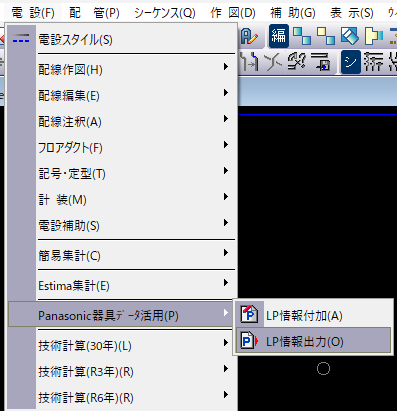Open the 補助(G) menu
The height and width of the screenshot is (411, 397).
tap(293, 13)
